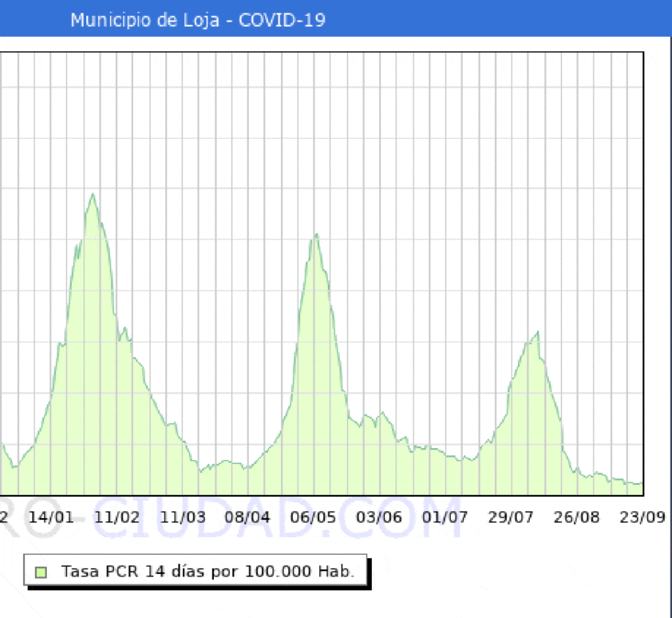Choose the 29/07 date axis label

pos(511,517)
